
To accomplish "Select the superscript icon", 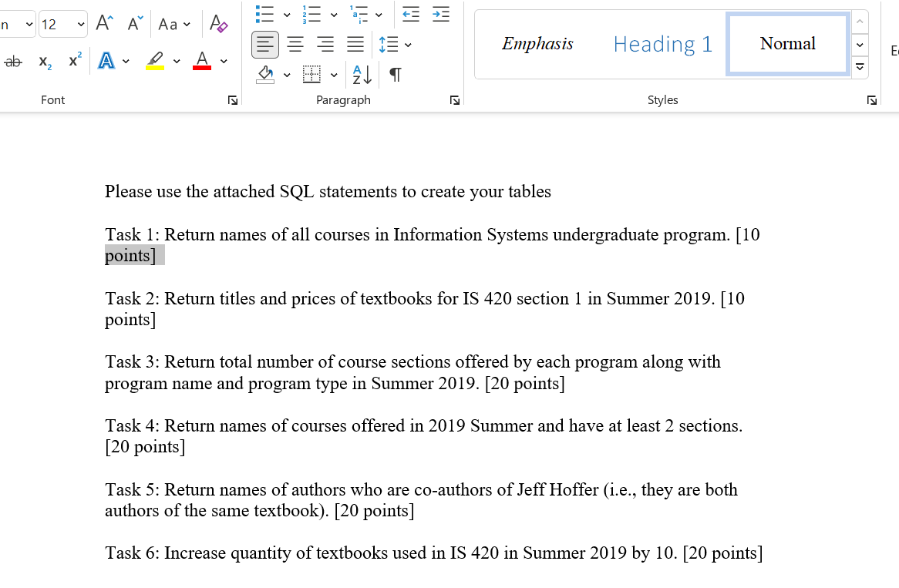I will pos(73,61).
